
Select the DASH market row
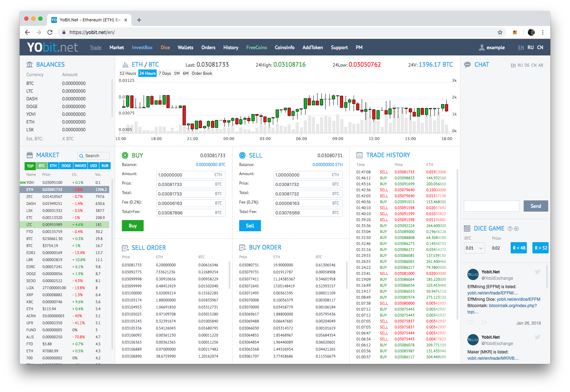tap(65, 204)
